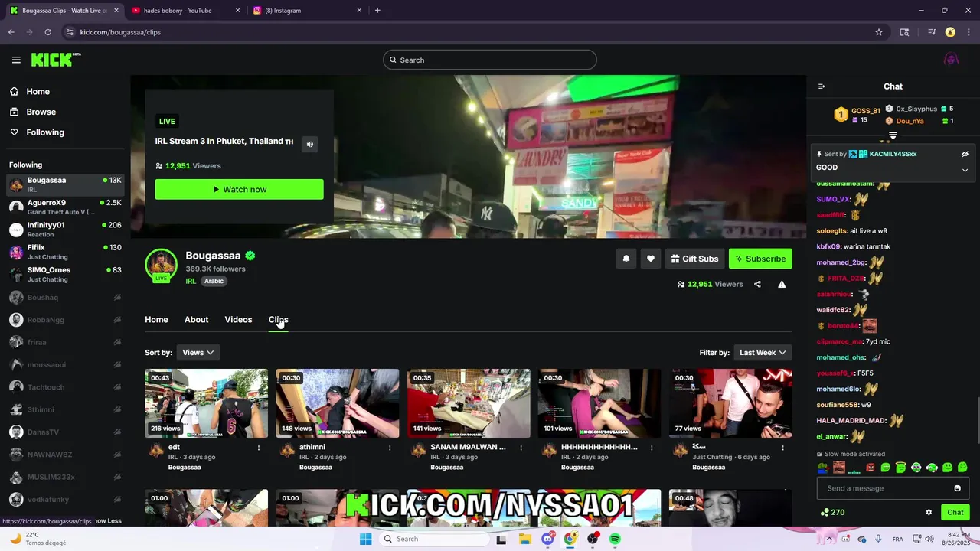Screen dimensions: 980x551
Task: Click the angry red emote
Action: pyautogui.click(x=870, y=468)
